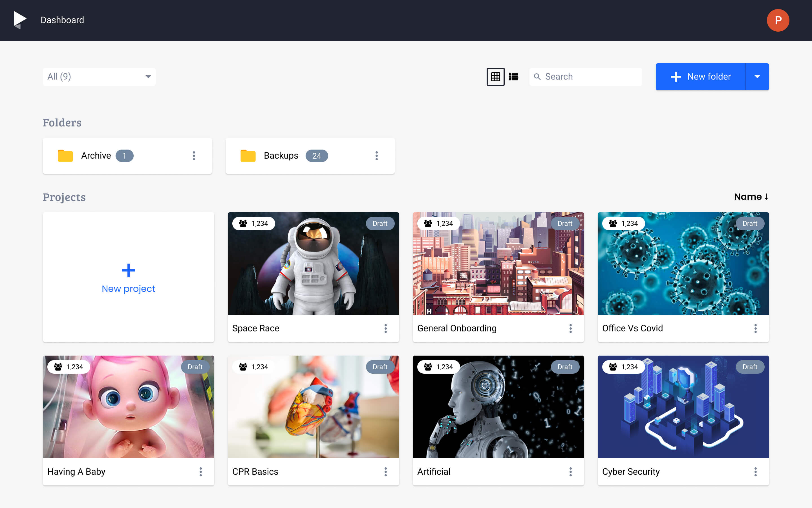
Task: Click Draft badge on Having A Baby
Action: pyautogui.click(x=195, y=367)
